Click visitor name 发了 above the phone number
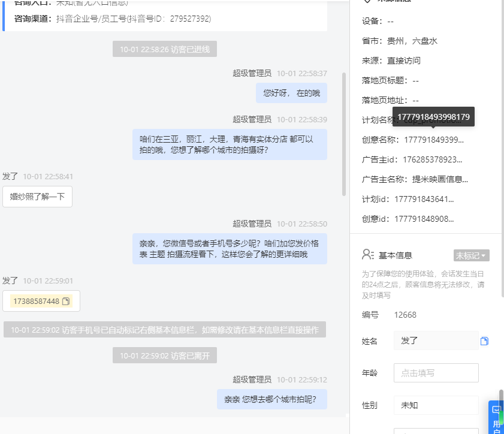This screenshot has height=434, width=504. (10, 281)
